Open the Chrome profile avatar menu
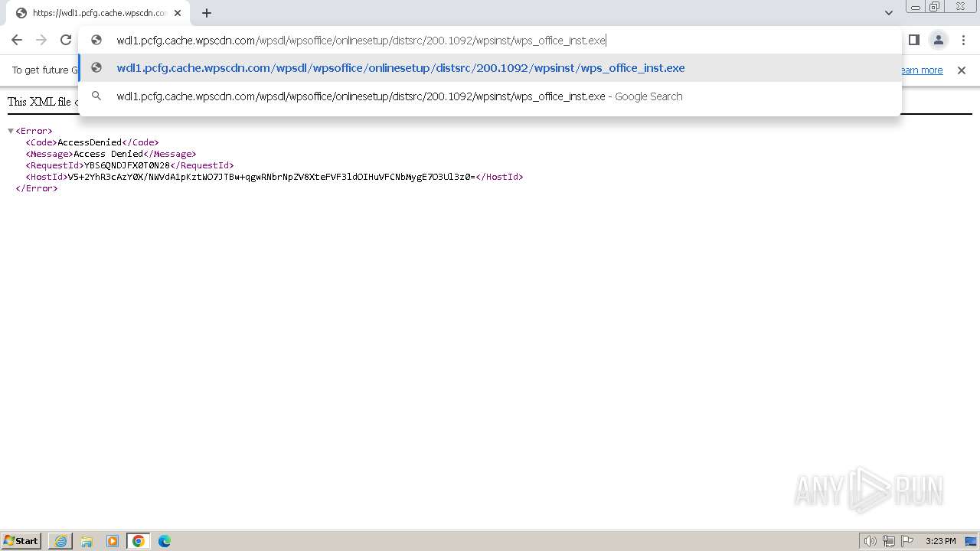 click(939, 40)
